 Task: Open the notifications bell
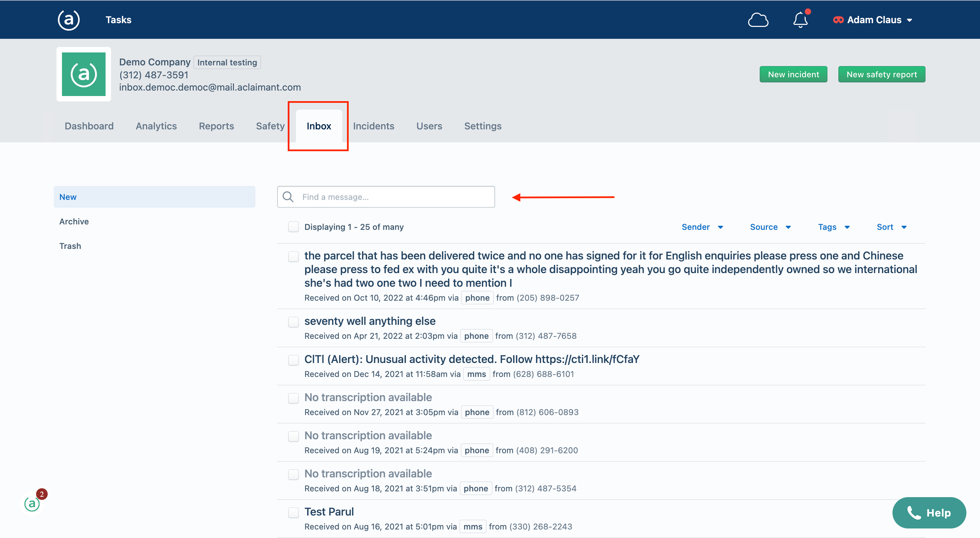coord(801,20)
